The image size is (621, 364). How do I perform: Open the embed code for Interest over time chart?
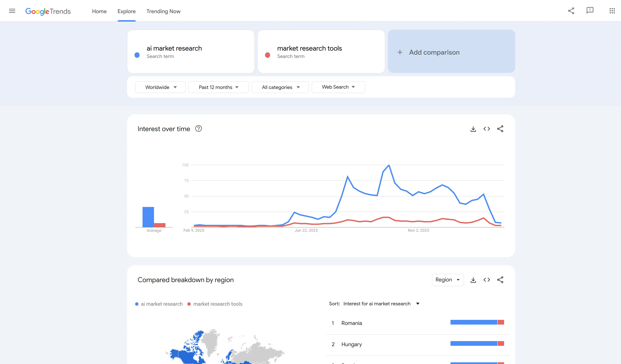pyautogui.click(x=486, y=129)
